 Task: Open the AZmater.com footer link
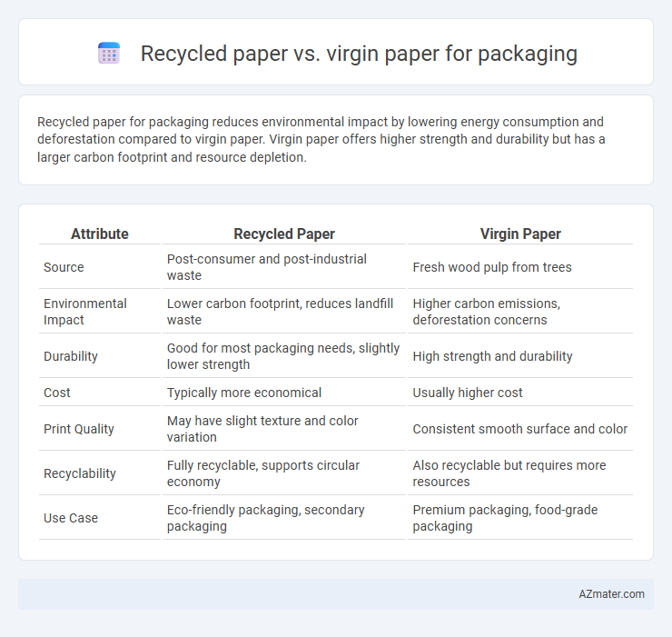click(x=611, y=594)
